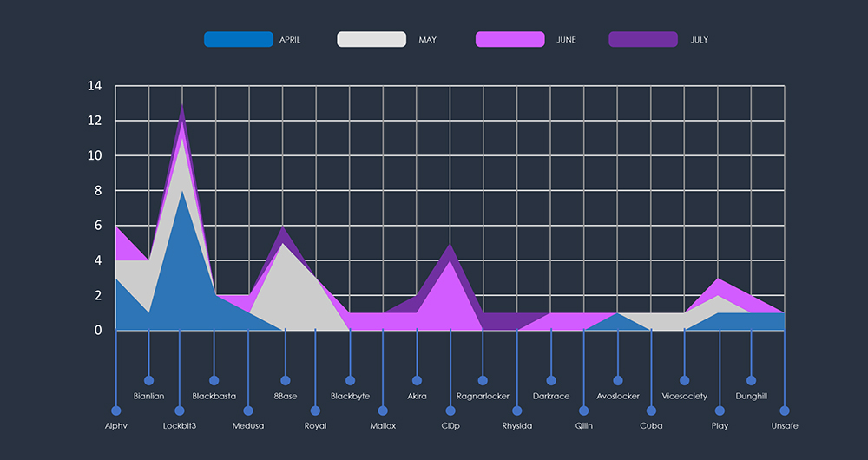Click the marker dot above Vicesociety
Image resolution: width=868 pixels, height=460 pixels.
click(x=685, y=380)
